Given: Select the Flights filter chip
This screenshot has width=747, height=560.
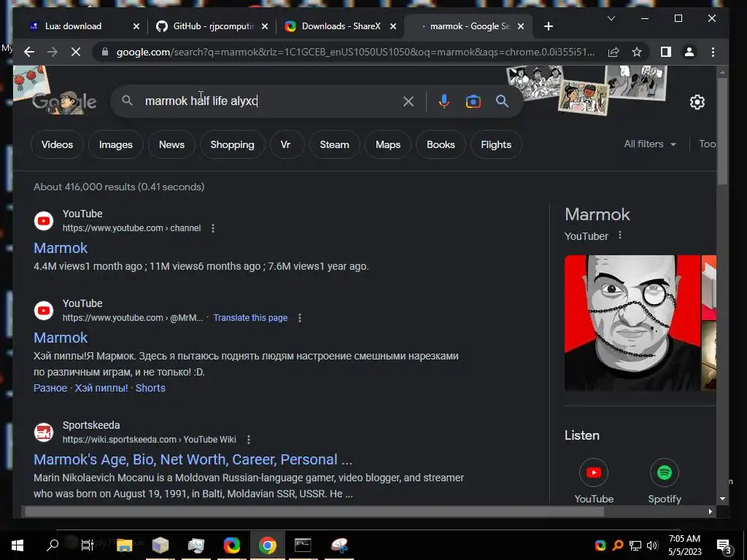Looking at the screenshot, I should [x=496, y=144].
